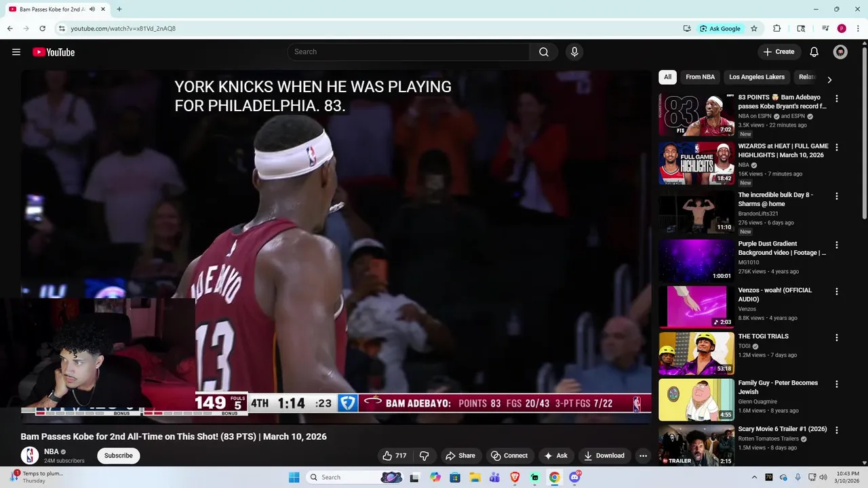Open the Brave browser taskbar icon
The width and height of the screenshot is (868, 488).
tap(514, 477)
